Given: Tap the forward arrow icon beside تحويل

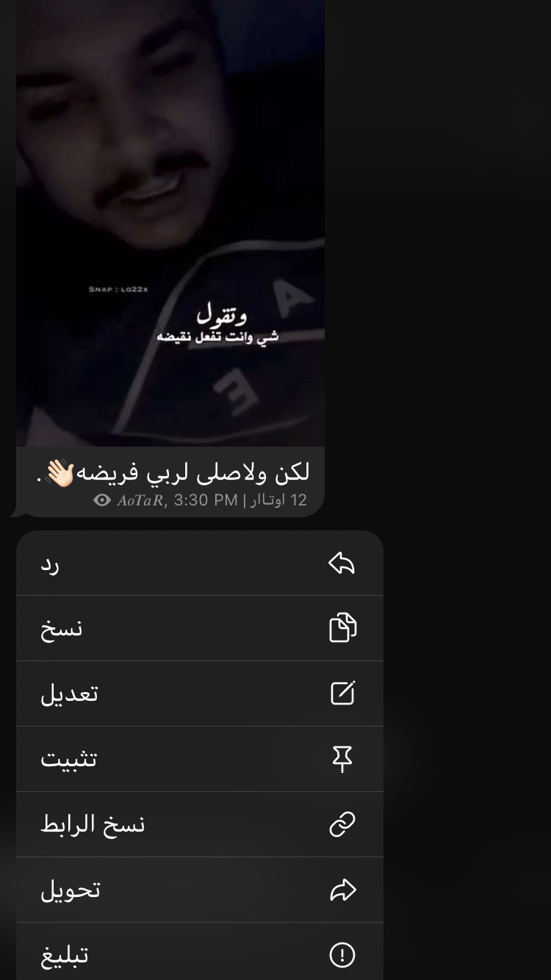Looking at the screenshot, I should coord(342,890).
